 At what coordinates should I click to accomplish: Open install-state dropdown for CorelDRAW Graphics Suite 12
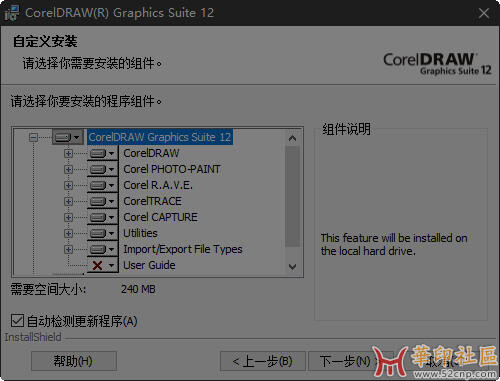coord(68,137)
